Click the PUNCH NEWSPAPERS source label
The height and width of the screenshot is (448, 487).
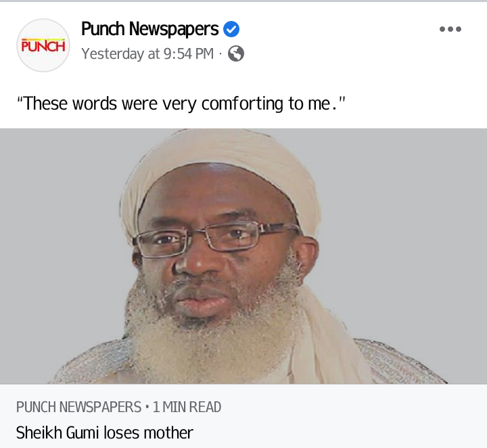tap(79, 407)
